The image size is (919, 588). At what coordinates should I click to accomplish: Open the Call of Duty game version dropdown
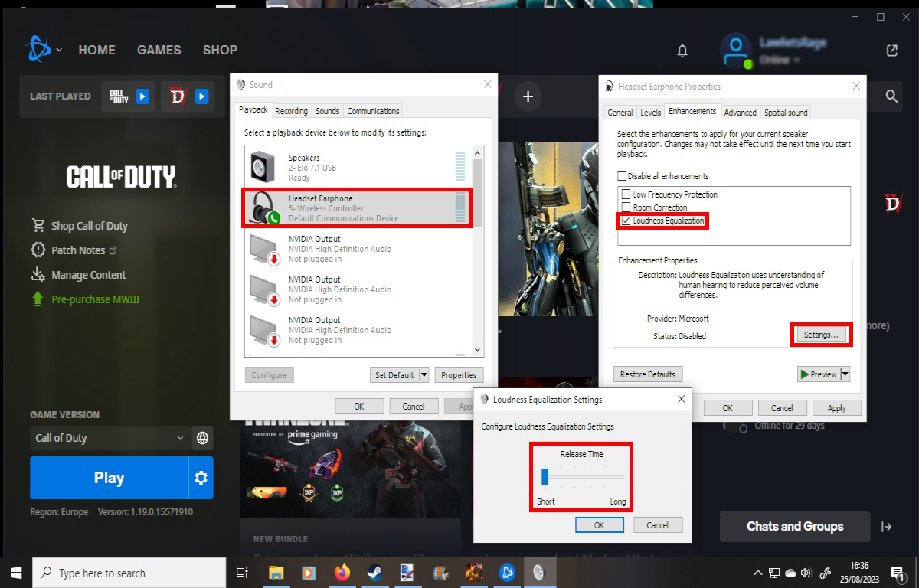click(107, 438)
